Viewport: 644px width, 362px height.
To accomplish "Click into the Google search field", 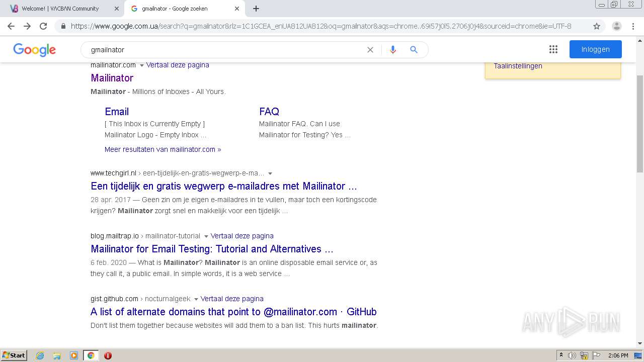I will pyautogui.click(x=226, y=50).
